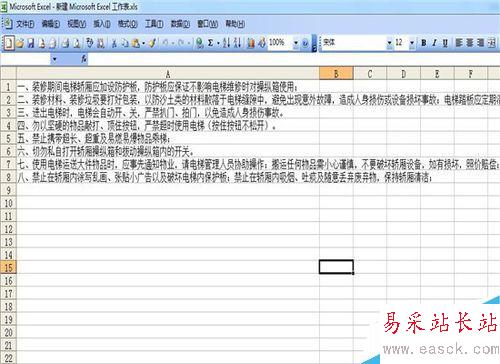Click the Print icon in the toolbar
This screenshot has width=500, height=364.
[x=66, y=43]
